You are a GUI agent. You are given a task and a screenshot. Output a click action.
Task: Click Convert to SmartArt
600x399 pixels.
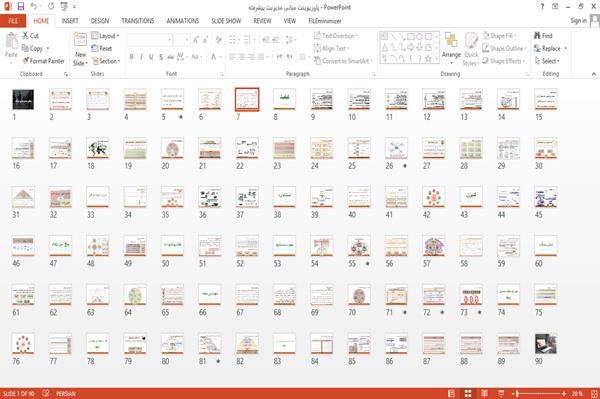click(x=342, y=61)
